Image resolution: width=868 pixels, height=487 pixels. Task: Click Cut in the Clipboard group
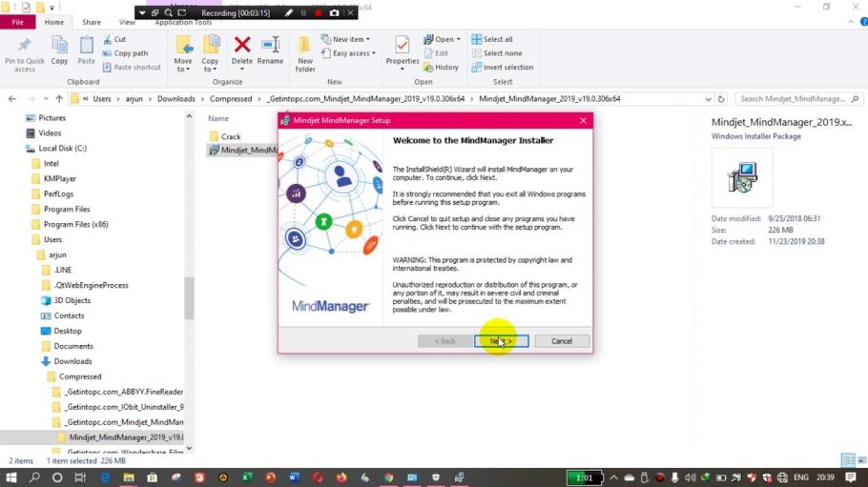114,39
